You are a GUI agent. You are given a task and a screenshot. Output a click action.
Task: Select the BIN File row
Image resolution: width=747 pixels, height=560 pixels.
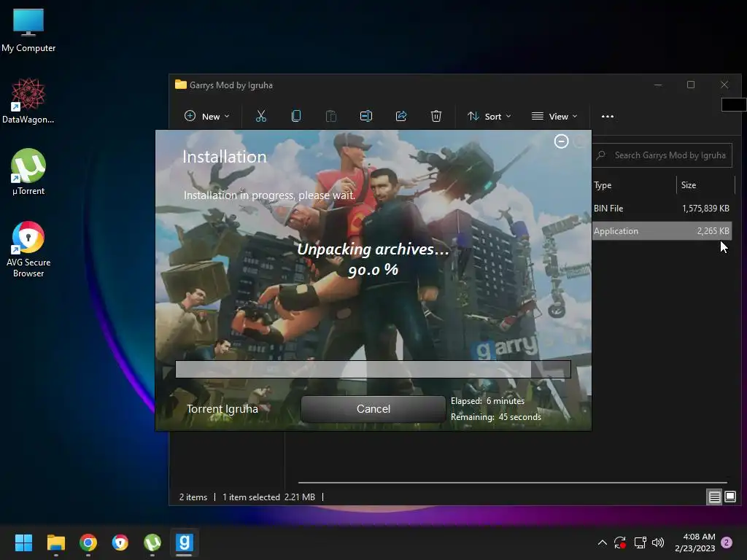(x=662, y=209)
